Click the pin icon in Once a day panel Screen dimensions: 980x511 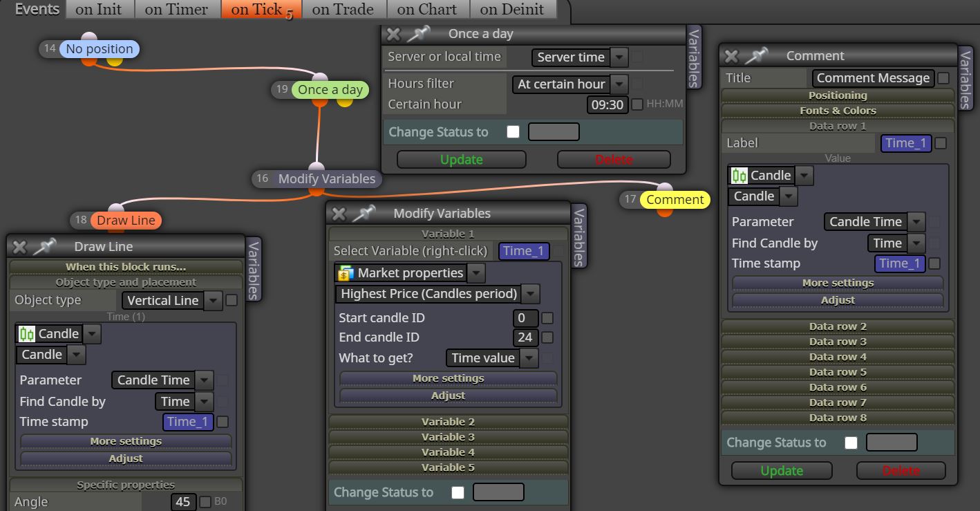coord(418,33)
